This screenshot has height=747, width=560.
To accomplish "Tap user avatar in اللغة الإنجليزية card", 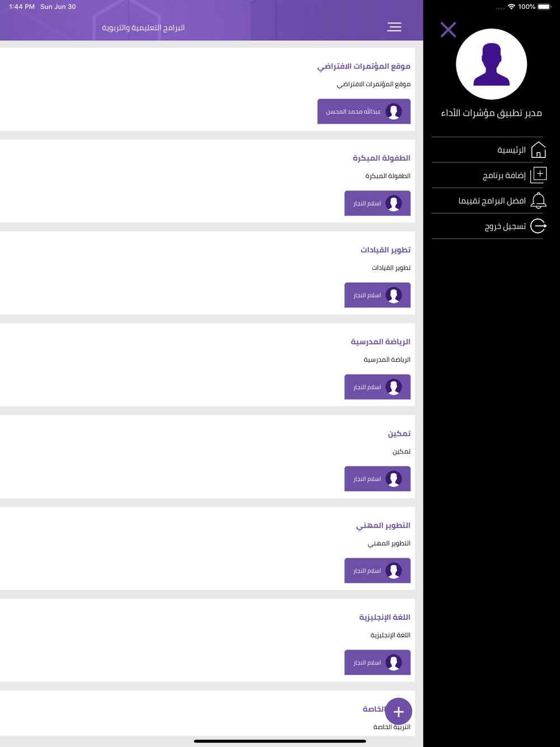I will [x=394, y=662].
